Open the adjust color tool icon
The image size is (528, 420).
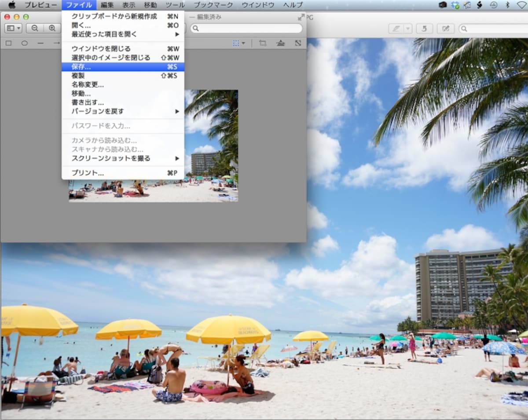280,43
